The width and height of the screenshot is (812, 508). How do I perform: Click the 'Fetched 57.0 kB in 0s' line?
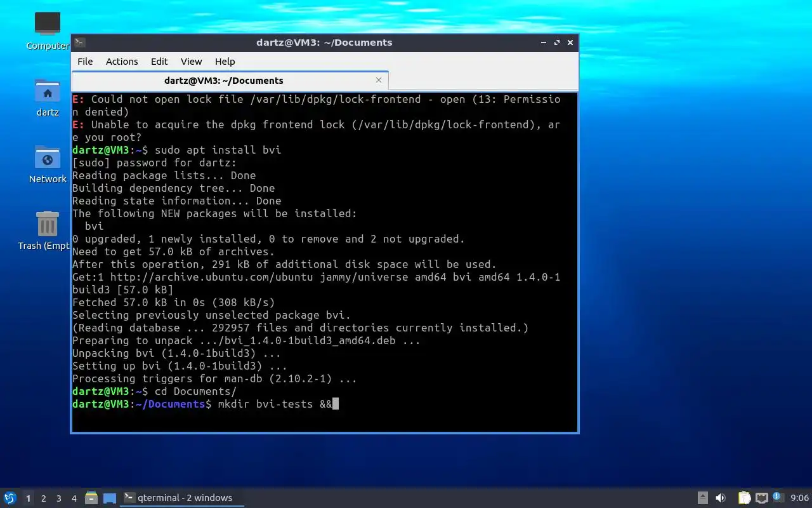pyautogui.click(x=173, y=302)
